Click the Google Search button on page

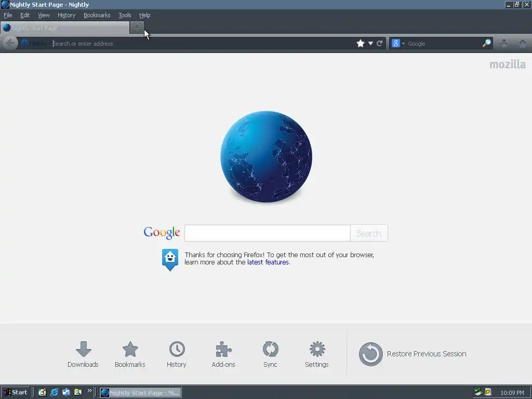pyautogui.click(x=369, y=233)
